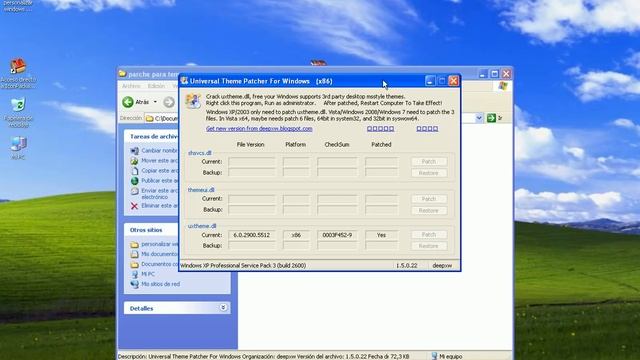Click the 'Windows XP Professional Service Pack 3' status text
Viewport: 640px width, 360px height.
(243, 265)
